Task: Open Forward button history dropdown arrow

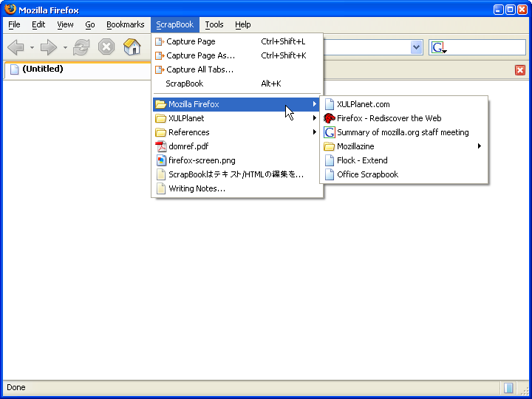Action: tap(65, 47)
